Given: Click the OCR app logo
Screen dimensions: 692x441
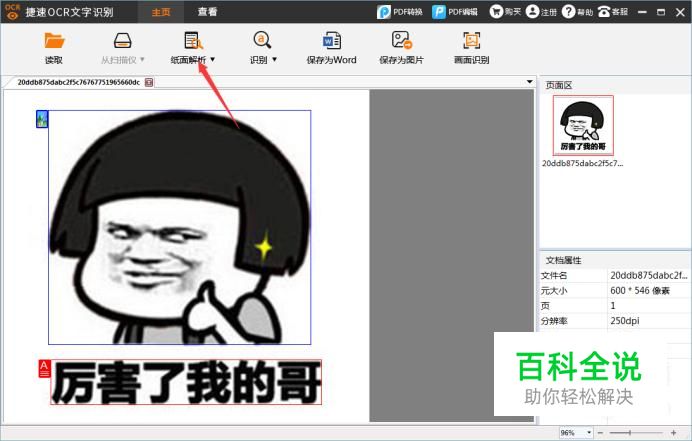Looking at the screenshot, I should coord(12,12).
